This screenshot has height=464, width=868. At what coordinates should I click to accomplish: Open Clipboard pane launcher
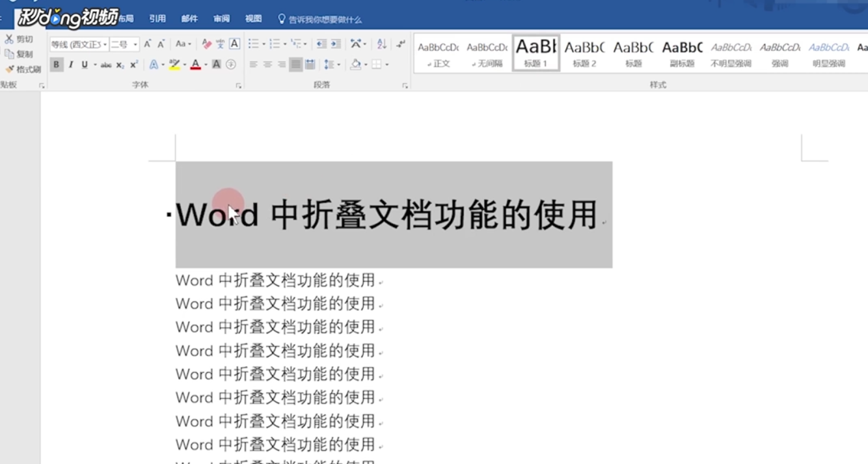42,85
